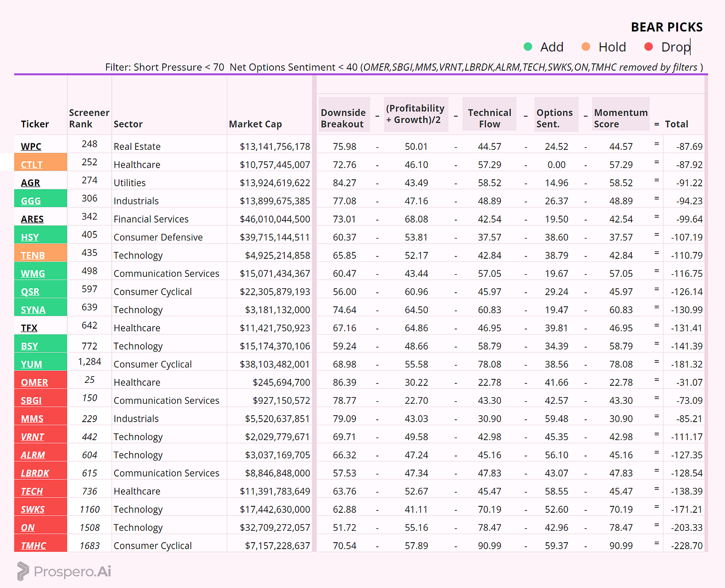Click the Ticker column header
Image resolution: width=725 pixels, height=588 pixels.
[35, 124]
